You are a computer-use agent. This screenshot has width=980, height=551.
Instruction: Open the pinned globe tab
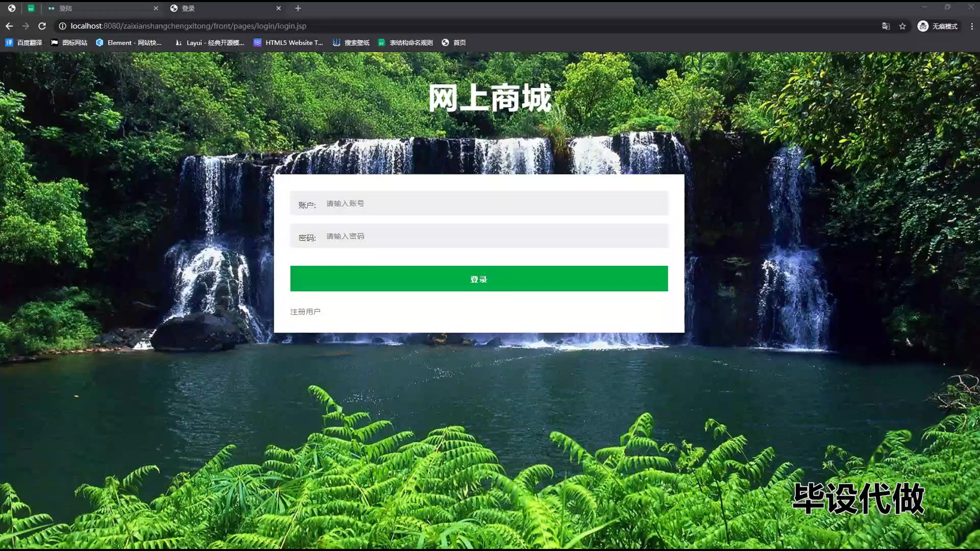(x=12, y=8)
